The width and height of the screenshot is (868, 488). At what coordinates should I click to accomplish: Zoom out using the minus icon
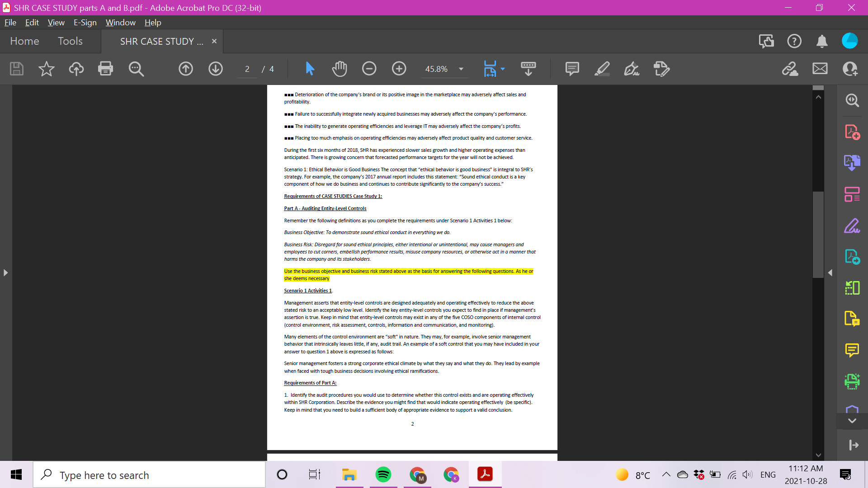369,69
